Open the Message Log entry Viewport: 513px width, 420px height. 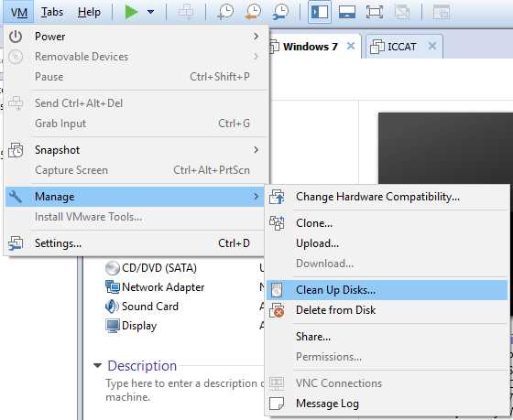[x=387, y=404]
